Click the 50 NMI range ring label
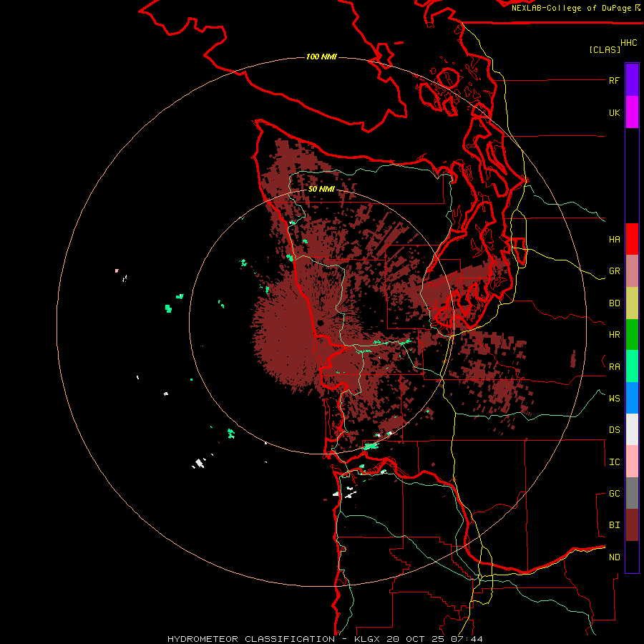 321,189
